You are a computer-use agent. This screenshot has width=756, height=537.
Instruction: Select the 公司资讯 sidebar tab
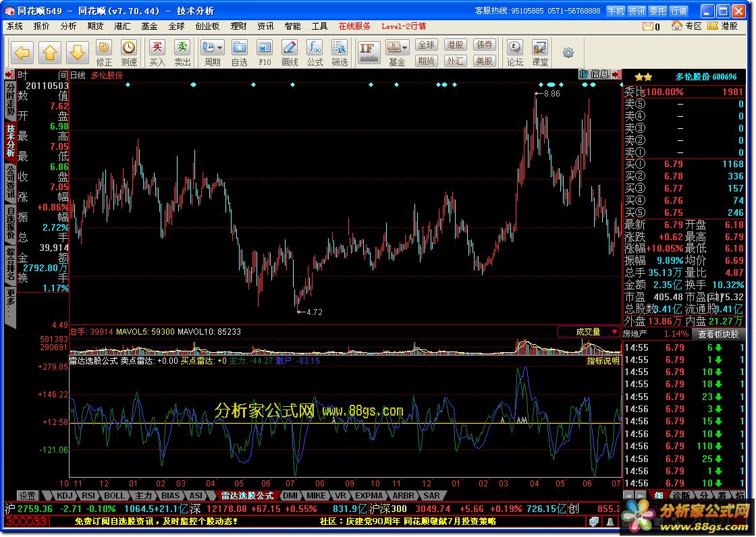pos(11,181)
